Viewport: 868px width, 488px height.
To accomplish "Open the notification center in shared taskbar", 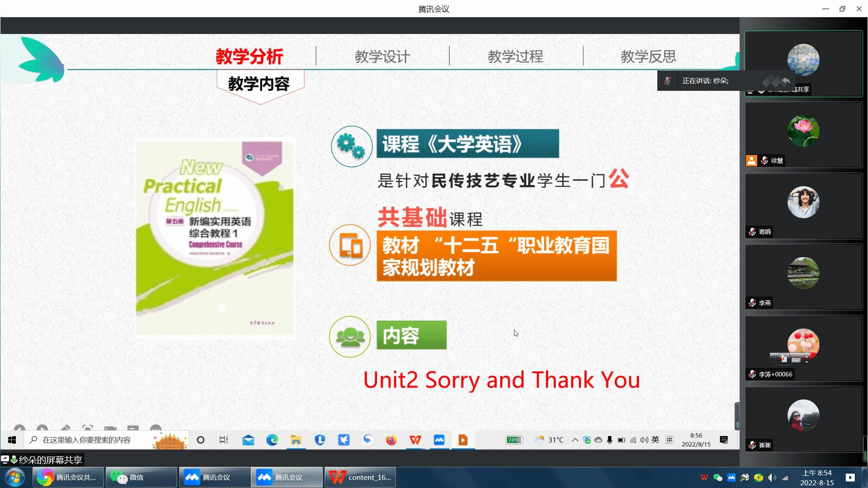I will (x=724, y=440).
